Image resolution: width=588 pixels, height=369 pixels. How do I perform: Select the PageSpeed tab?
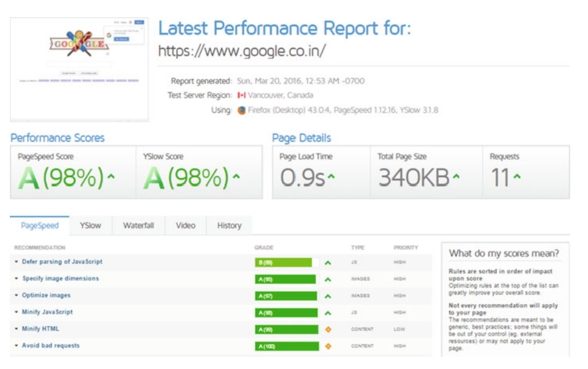40,226
